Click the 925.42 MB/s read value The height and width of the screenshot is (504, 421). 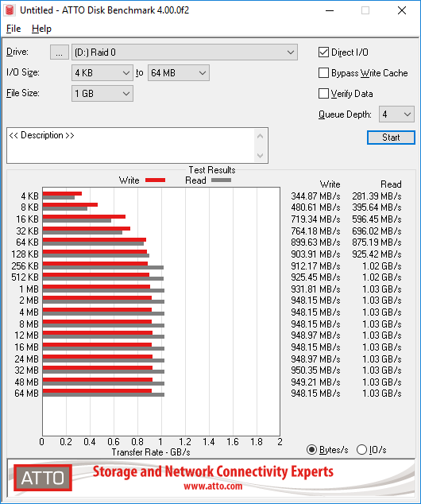(x=377, y=254)
